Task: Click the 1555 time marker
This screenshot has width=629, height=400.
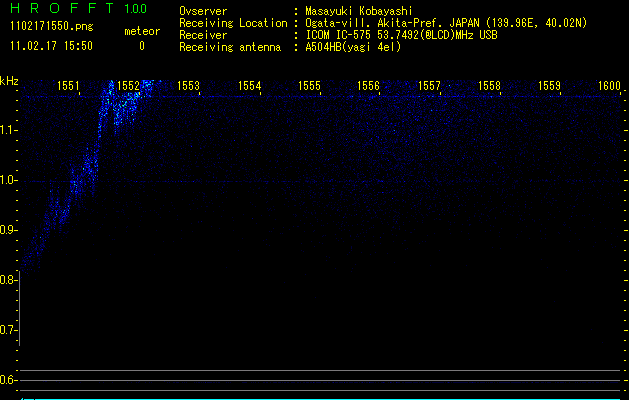Action: [x=309, y=85]
